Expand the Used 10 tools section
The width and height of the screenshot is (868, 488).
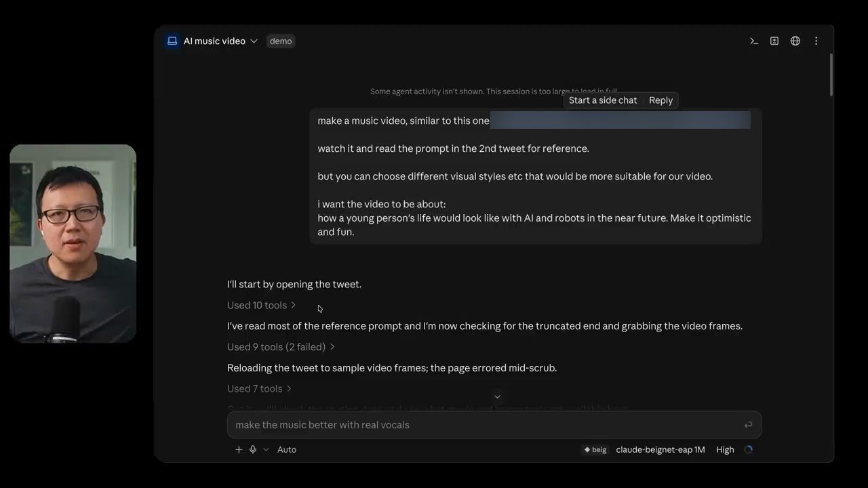point(262,305)
